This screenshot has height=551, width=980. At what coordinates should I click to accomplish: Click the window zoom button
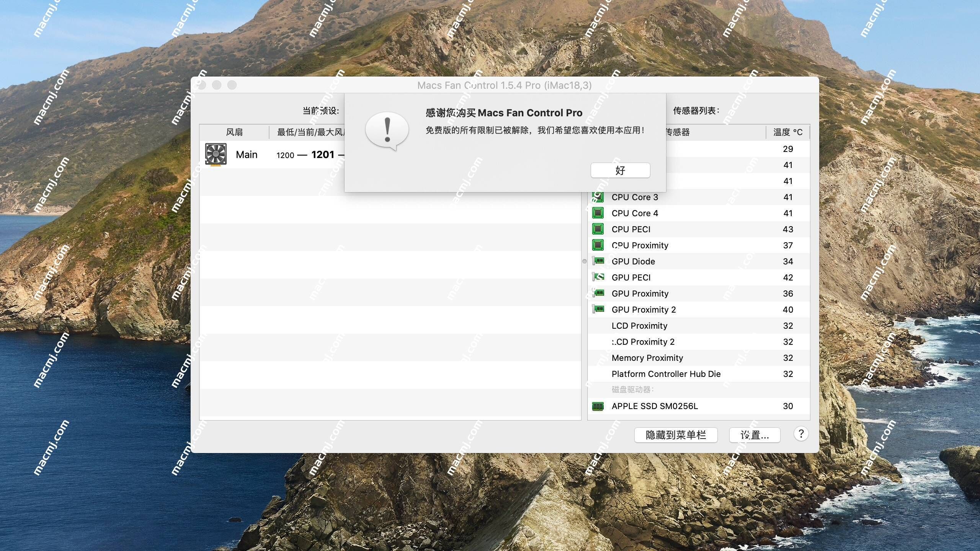click(x=232, y=85)
